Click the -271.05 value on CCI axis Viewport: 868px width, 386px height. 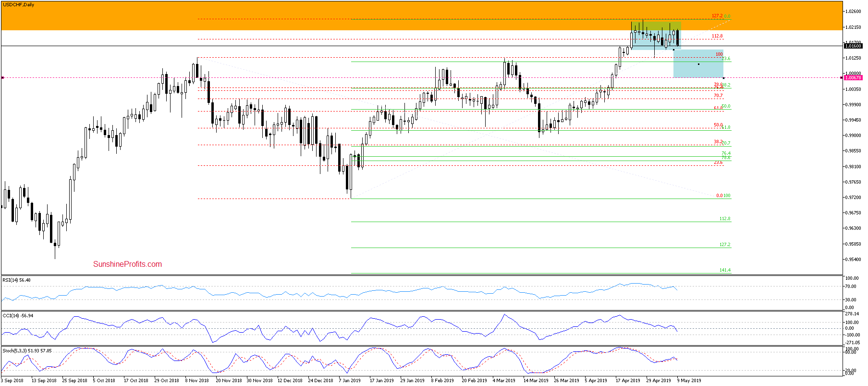point(852,343)
